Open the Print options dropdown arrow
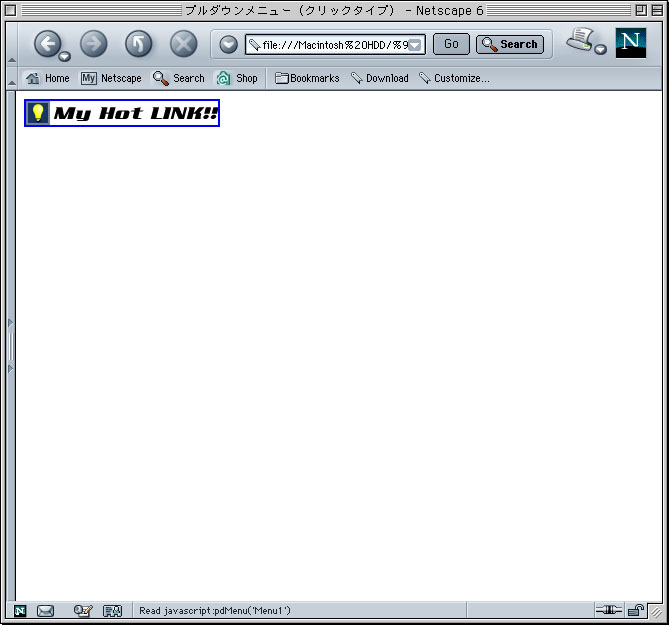Image resolution: width=669 pixels, height=625 pixels. 600,49
